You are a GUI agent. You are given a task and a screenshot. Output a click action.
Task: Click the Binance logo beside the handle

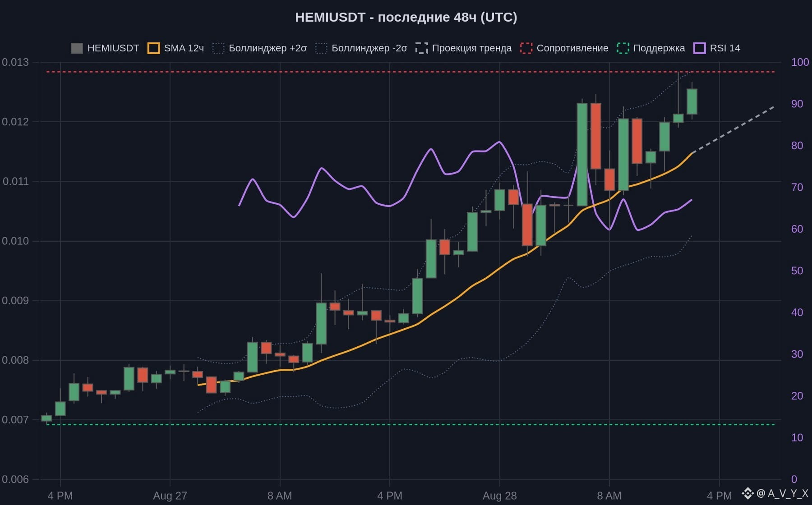(748, 494)
